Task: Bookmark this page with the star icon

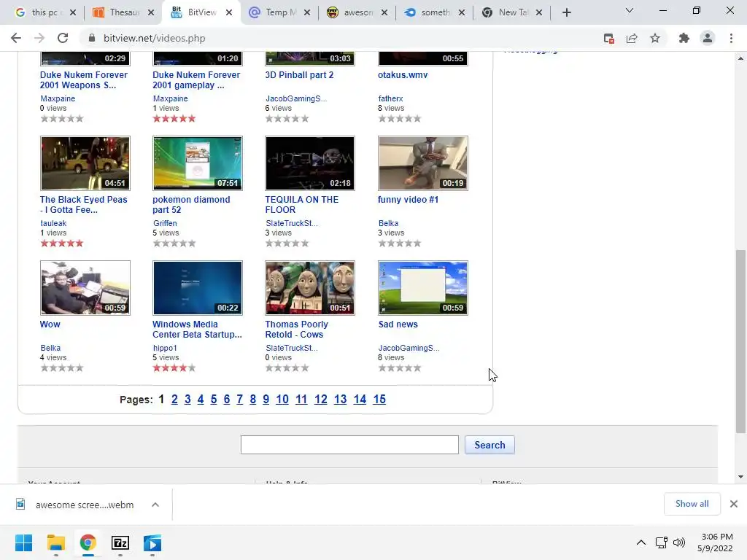Action: tap(655, 39)
